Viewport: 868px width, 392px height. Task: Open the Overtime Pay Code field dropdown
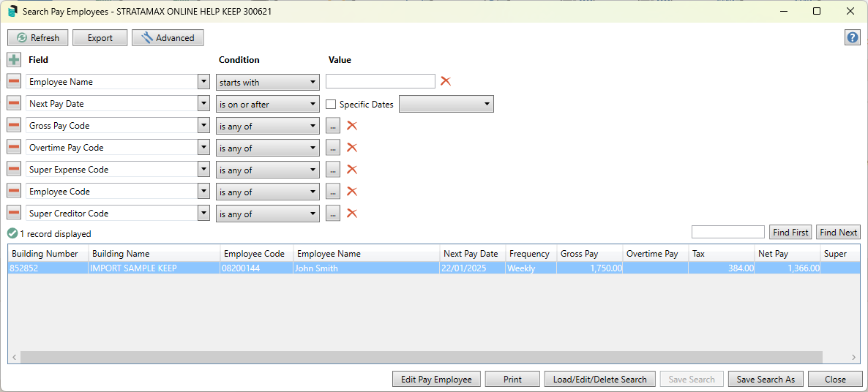[203, 148]
